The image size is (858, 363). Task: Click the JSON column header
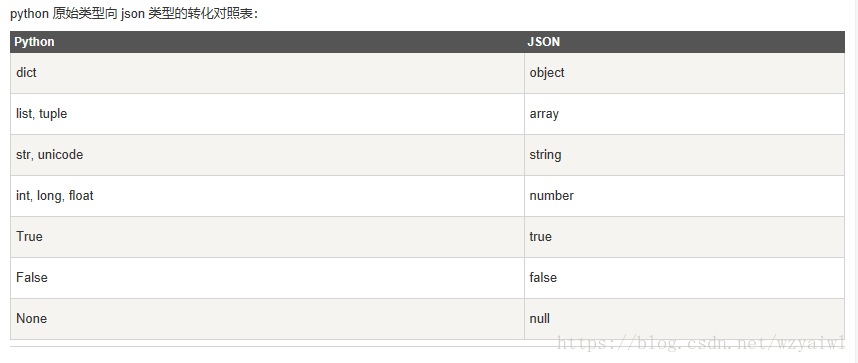684,42
